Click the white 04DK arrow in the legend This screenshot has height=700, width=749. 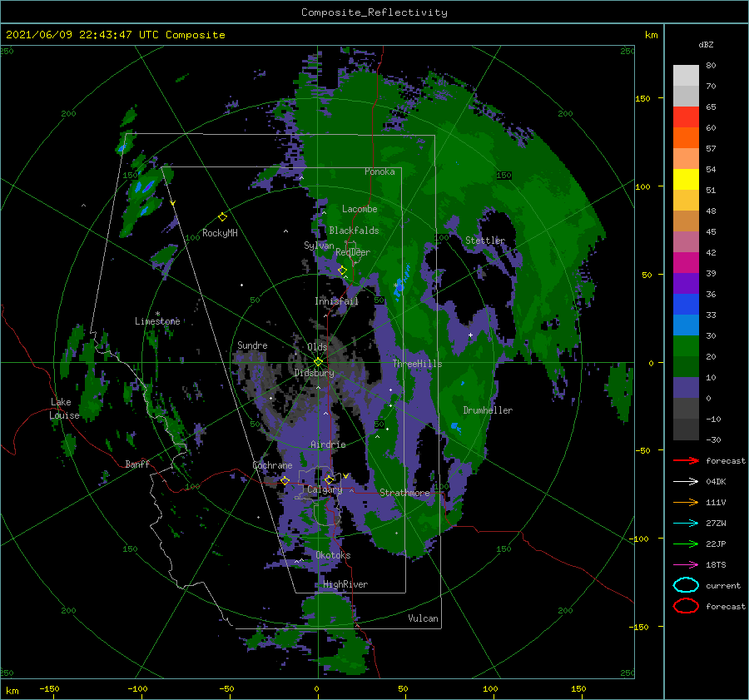point(686,482)
